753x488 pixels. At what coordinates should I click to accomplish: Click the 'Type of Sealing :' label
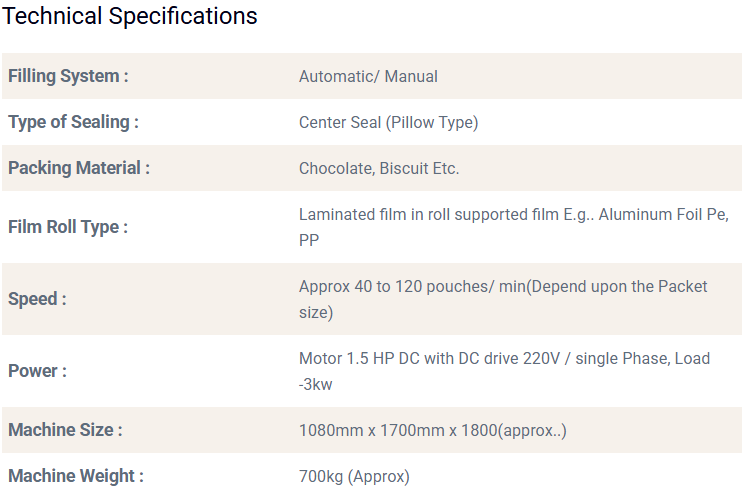coord(73,122)
